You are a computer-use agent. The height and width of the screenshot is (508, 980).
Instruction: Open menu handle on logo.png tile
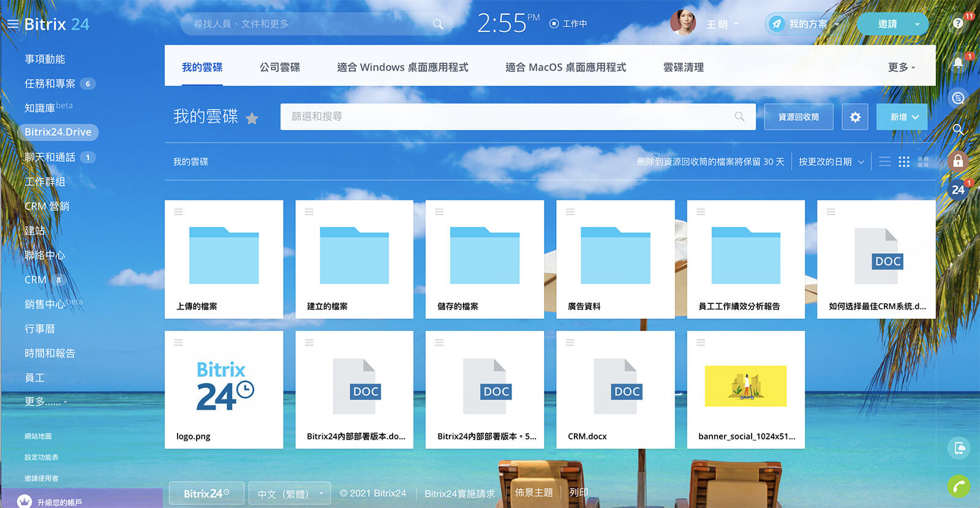[x=178, y=342]
